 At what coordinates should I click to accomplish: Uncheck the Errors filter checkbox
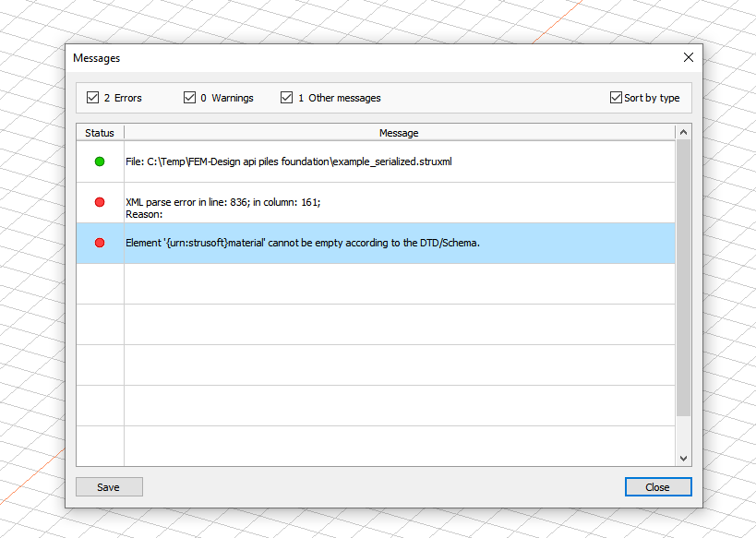92,98
